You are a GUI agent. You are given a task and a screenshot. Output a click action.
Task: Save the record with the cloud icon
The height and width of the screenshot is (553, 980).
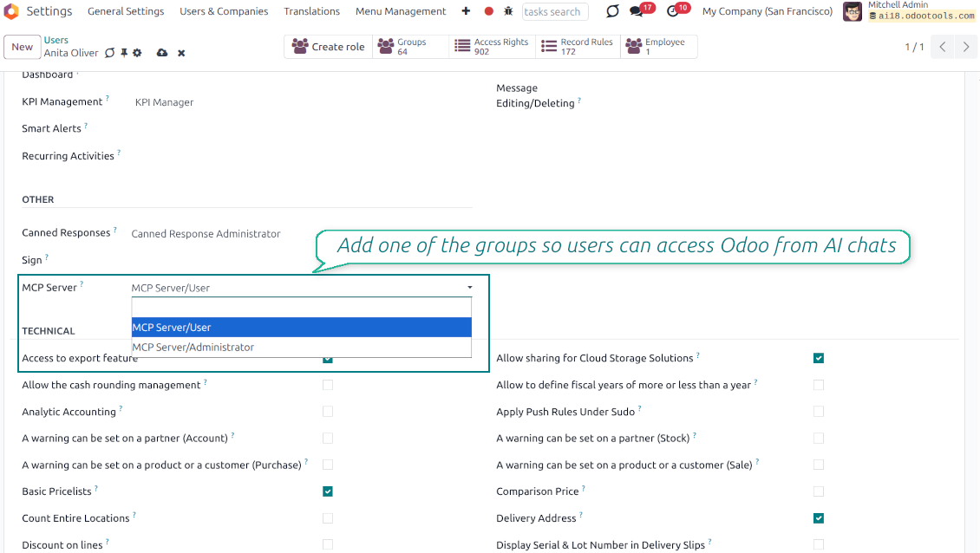pyautogui.click(x=162, y=53)
